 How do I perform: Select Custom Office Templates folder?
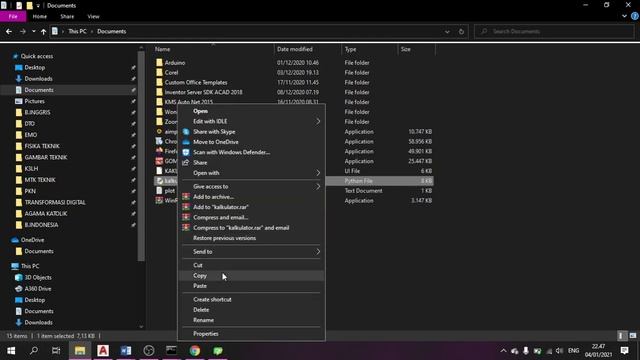pyautogui.click(x=196, y=82)
